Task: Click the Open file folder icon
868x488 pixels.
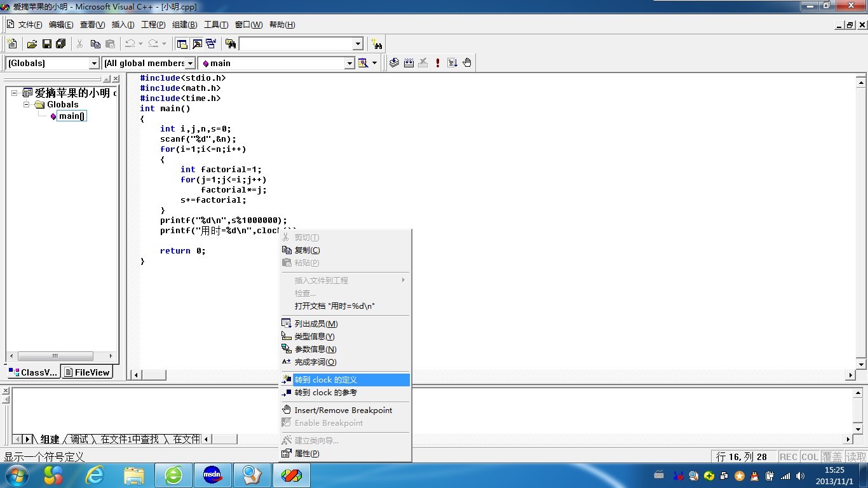Action: [32, 44]
